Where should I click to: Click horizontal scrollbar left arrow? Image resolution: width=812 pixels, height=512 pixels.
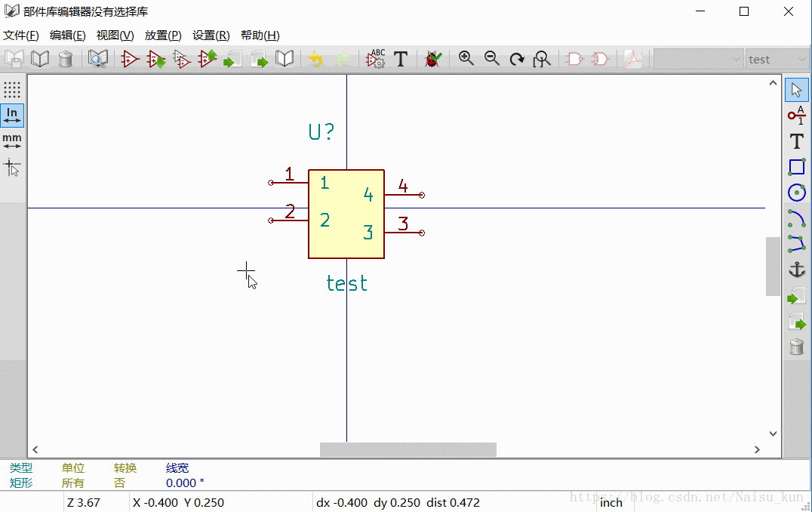click(35, 449)
